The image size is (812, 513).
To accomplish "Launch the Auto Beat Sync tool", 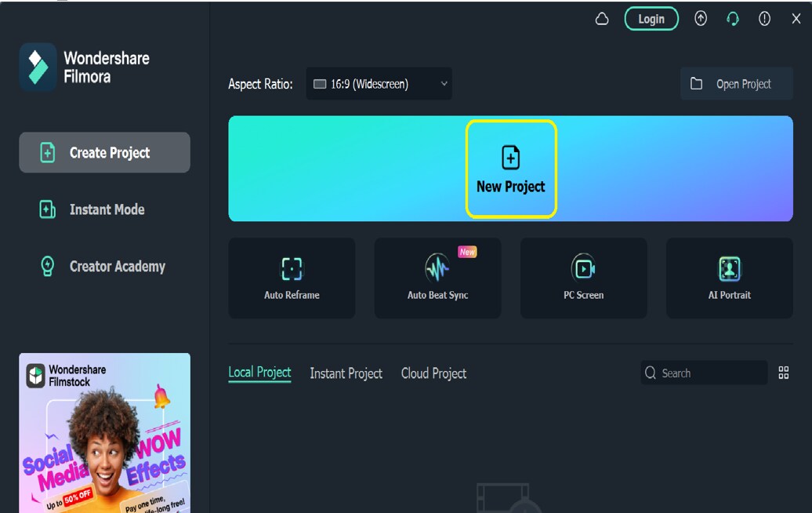I will 437,278.
